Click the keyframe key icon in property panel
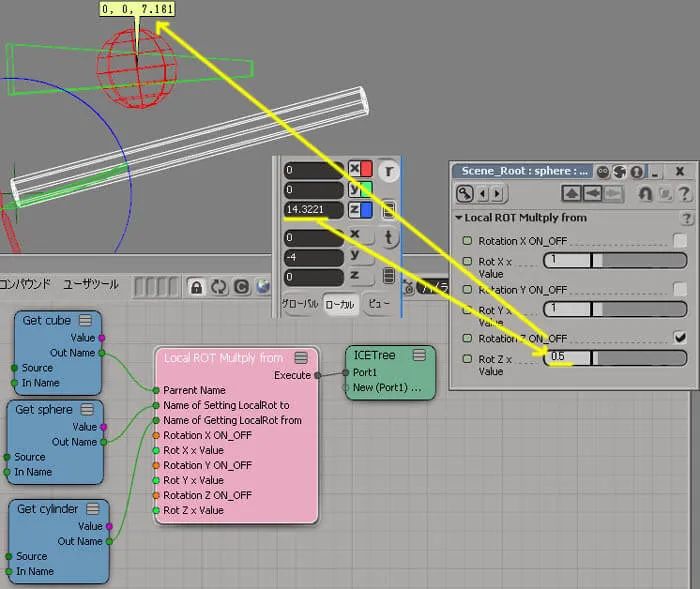The image size is (700, 589). pos(464,194)
